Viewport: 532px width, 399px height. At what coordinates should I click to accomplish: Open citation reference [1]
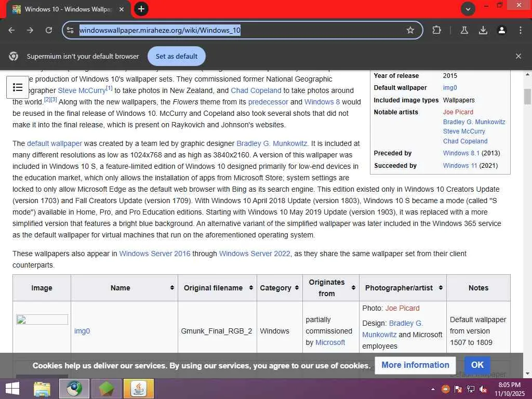coord(109,88)
